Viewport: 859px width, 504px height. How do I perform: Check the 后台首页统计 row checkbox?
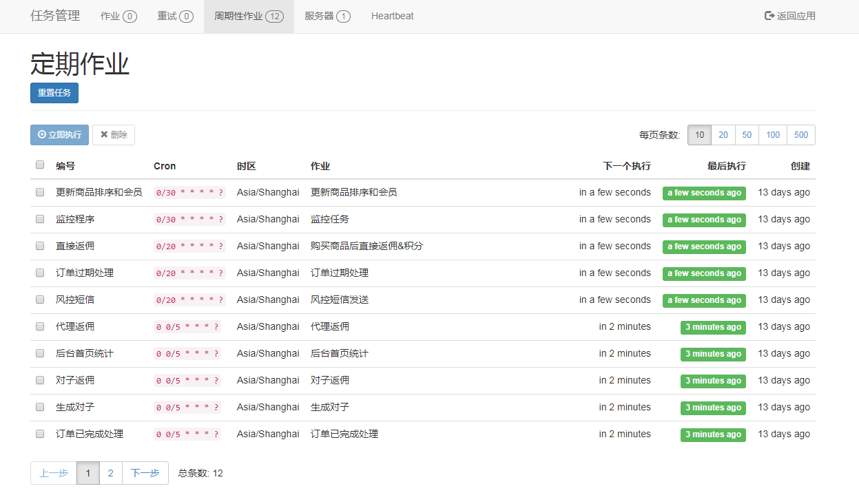pyautogui.click(x=40, y=353)
